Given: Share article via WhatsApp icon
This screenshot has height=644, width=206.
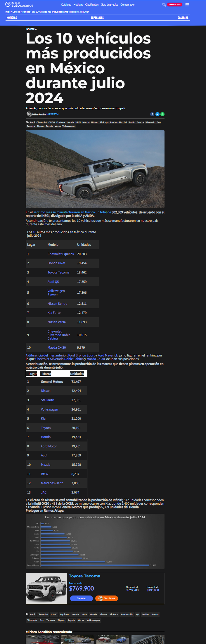Looking at the screenshot, I should click(x=162, y=114).
